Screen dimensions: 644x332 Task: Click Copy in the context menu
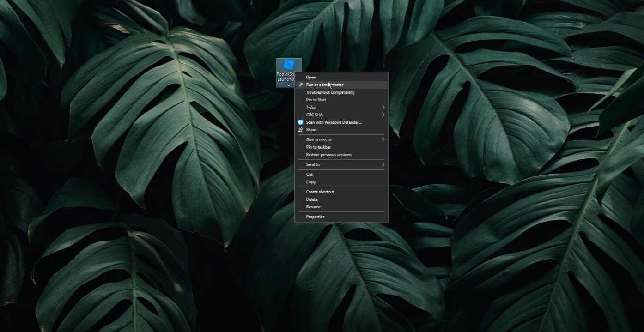tap(310, 182)
